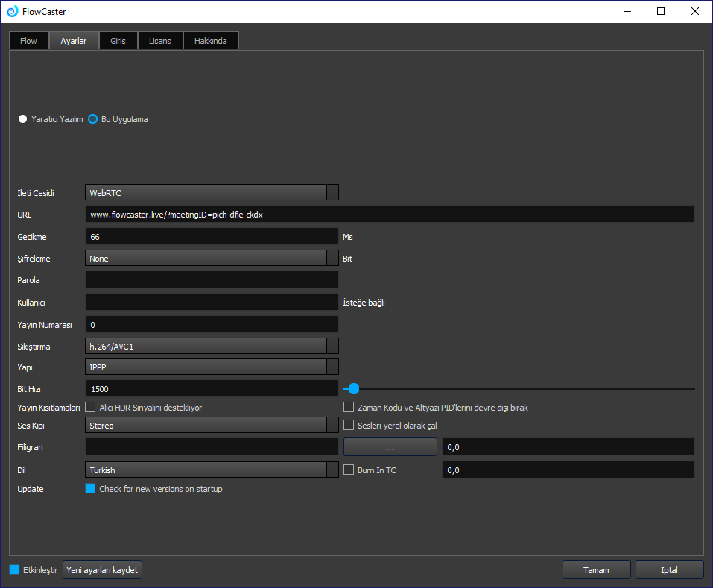
Task: Switch to the Flow tab
Action: click(x=28, y=41)
